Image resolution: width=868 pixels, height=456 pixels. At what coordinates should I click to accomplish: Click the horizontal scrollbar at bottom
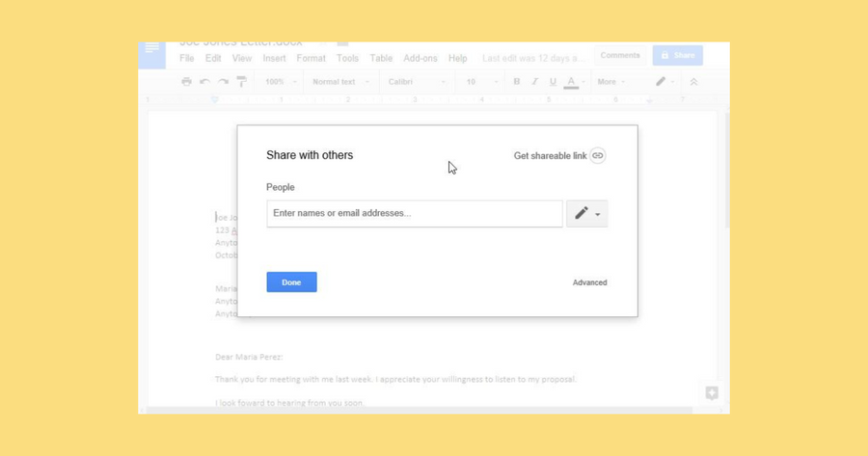[x=420, y=411]
